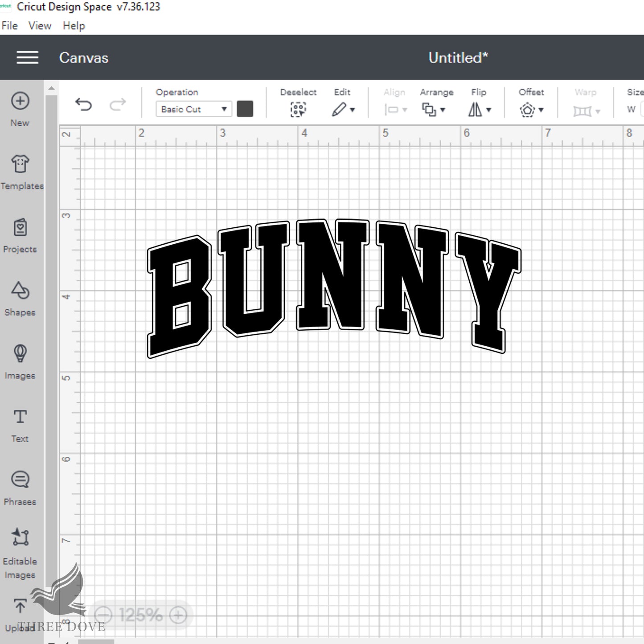644x644 pixels.
Task: Open the File menu
Action: [9, 26]
